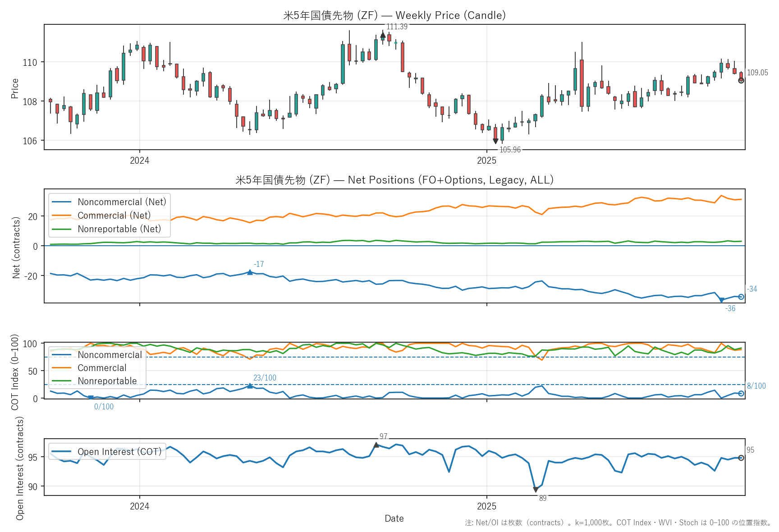
Task: Click the -17 noncommercial net peak marker
Action: click(x=250, y=272)
